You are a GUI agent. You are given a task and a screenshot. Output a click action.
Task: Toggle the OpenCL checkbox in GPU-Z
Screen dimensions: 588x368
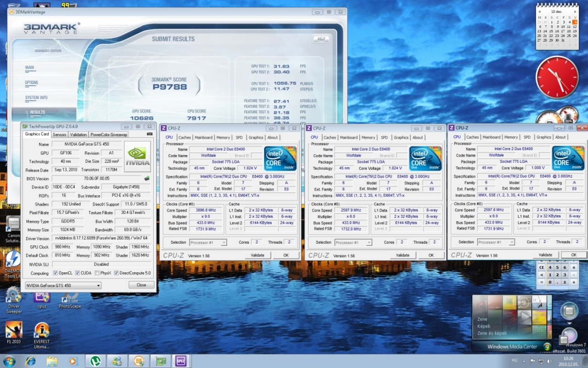[x=55, y=273]
